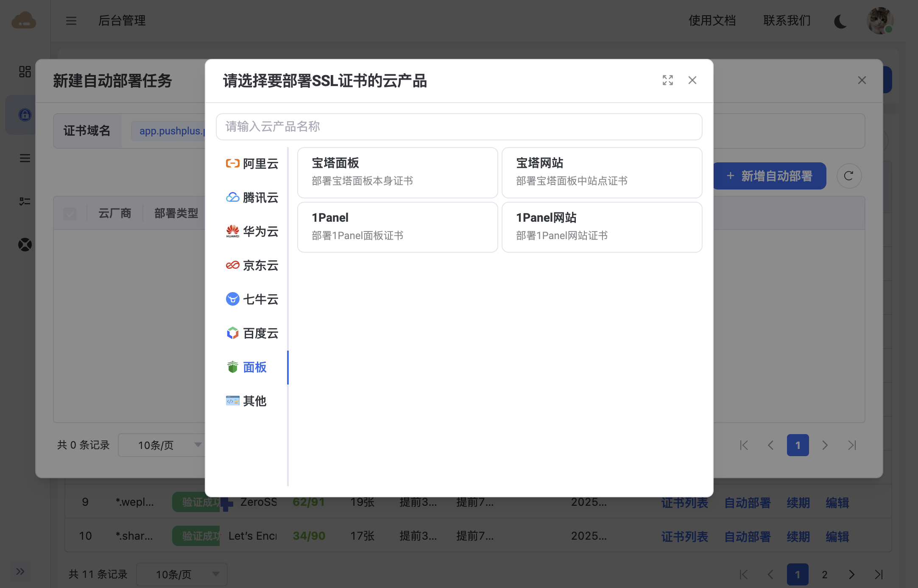Click the *.wepl... domain in row 9

click(134, 502)
